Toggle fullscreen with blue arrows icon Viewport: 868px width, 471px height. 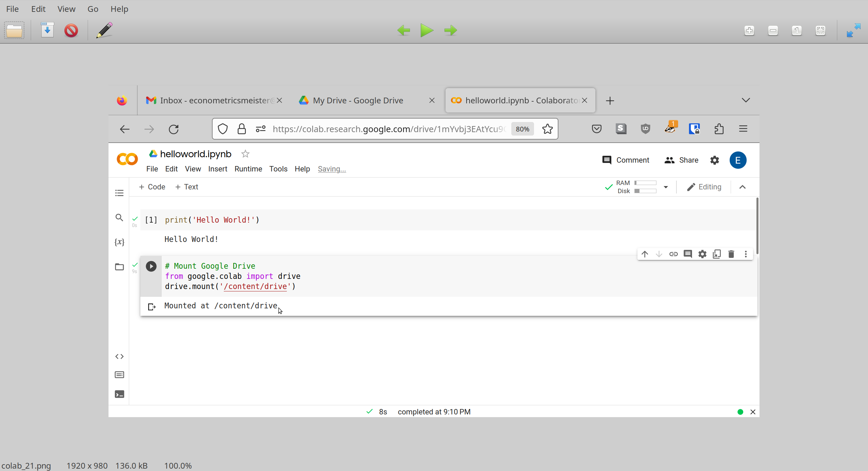(x=853, y=30)
